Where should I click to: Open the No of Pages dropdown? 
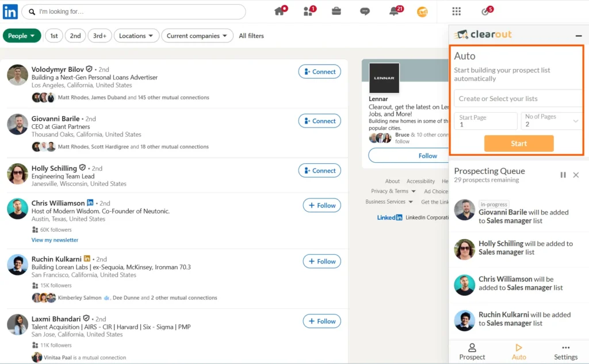552,121
